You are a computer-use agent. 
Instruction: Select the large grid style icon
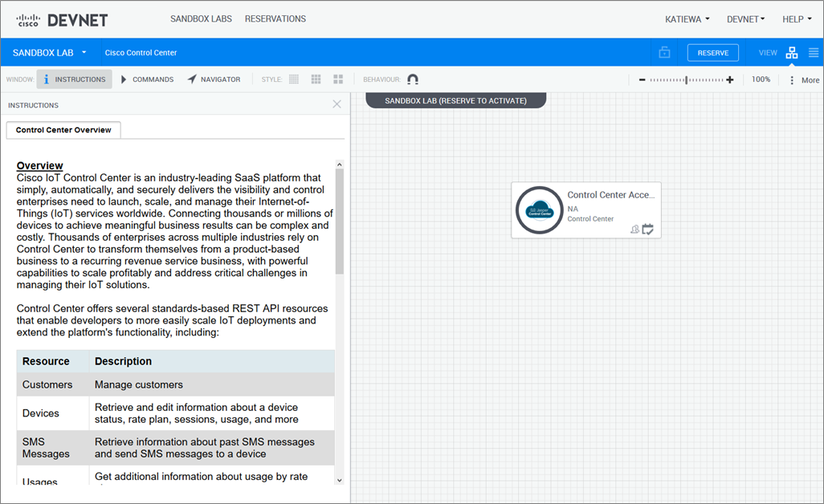338,79
